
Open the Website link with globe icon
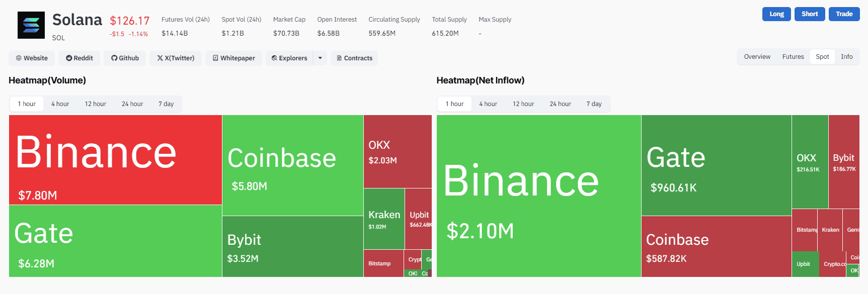32,58
